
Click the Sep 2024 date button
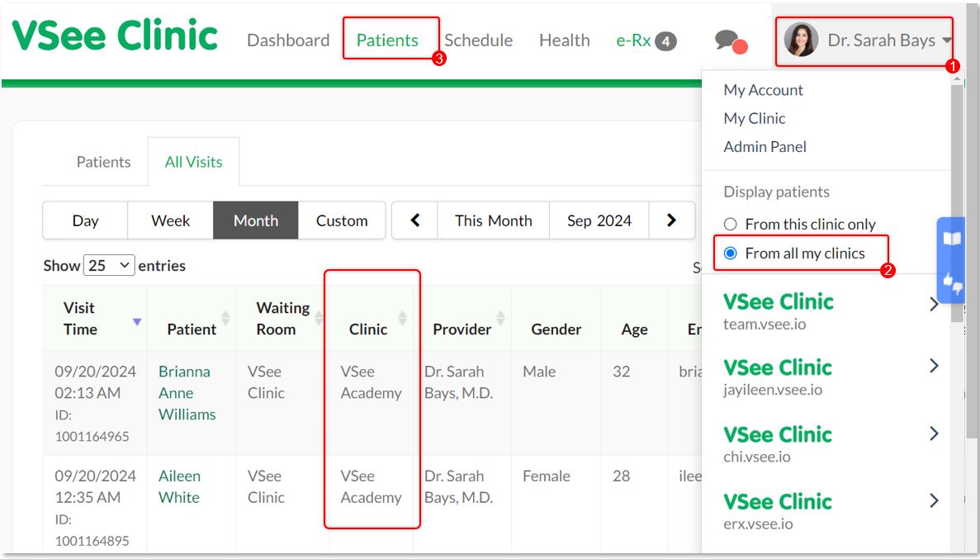[599, 220]
